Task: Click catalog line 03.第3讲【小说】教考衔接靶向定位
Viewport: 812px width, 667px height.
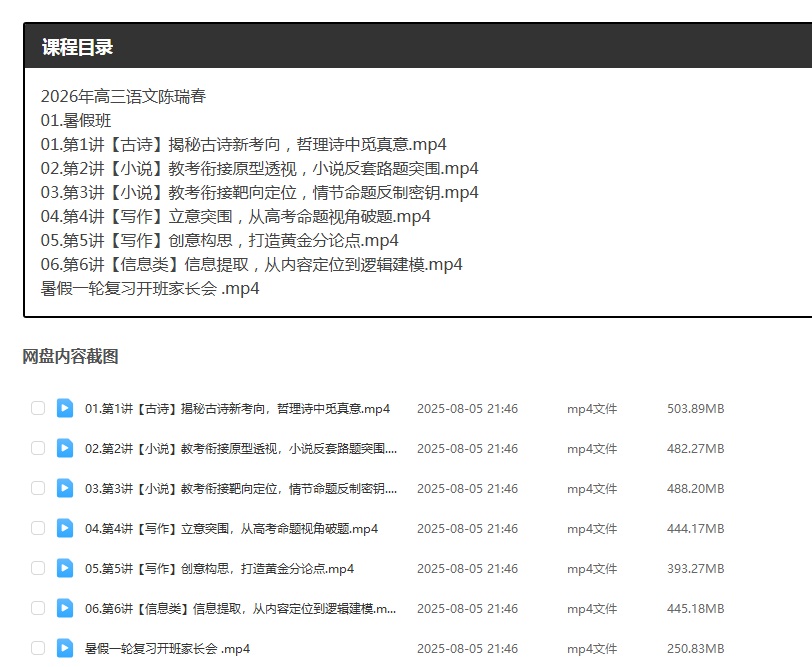Action: [259, 192]
